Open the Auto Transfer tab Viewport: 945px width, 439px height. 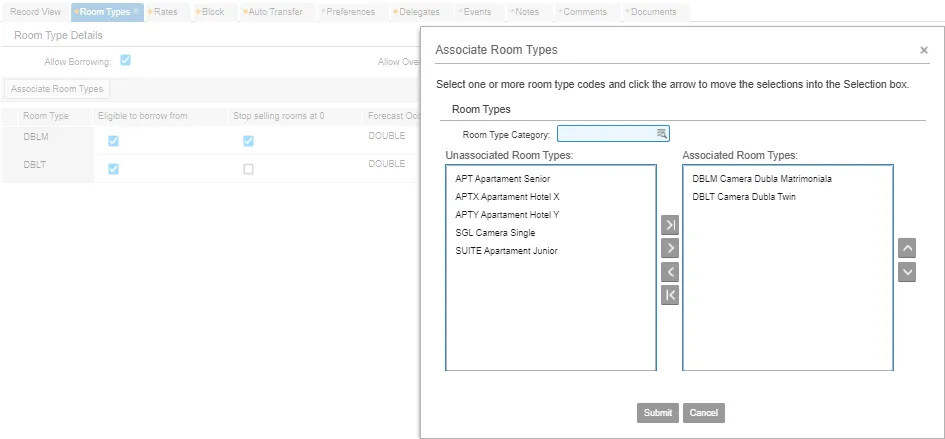click(275, 12)
